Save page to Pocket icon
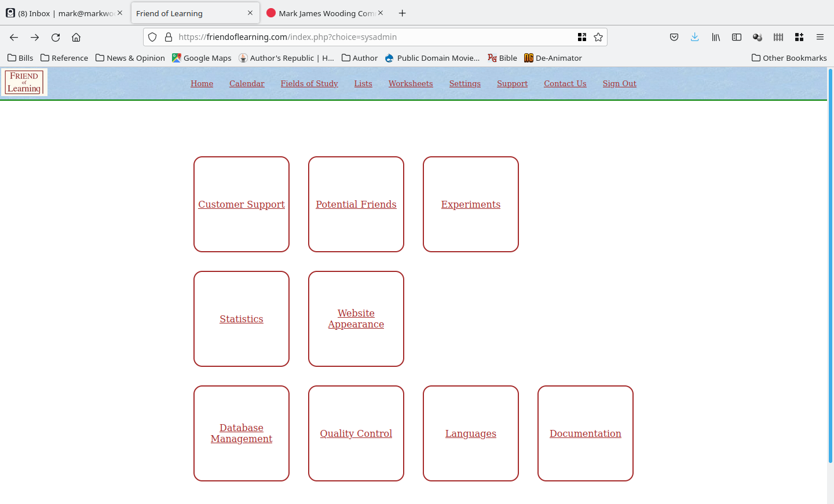Viewport: 834px width, 504px height. pos(674,37)
